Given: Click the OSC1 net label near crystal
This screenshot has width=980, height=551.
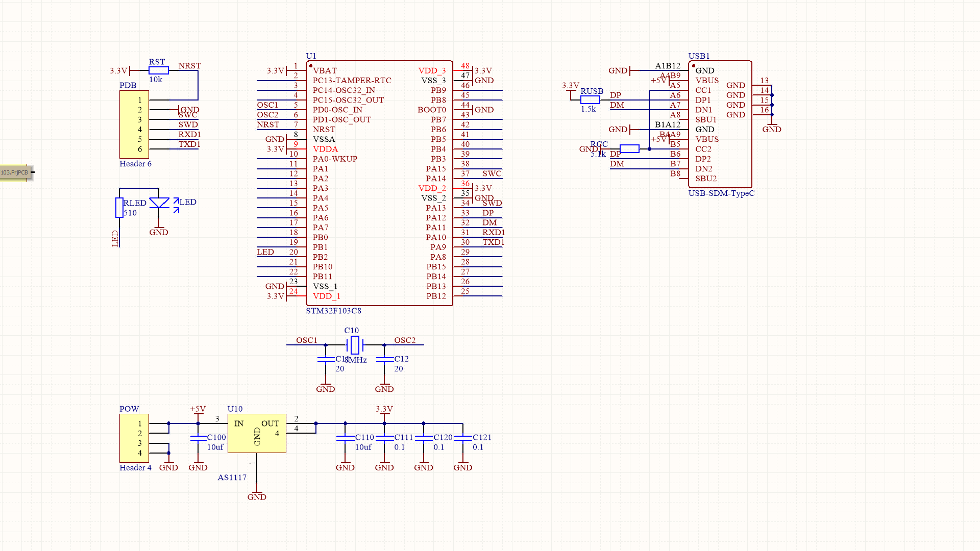Looking at the screenshot, I should [x=307, y=340].
